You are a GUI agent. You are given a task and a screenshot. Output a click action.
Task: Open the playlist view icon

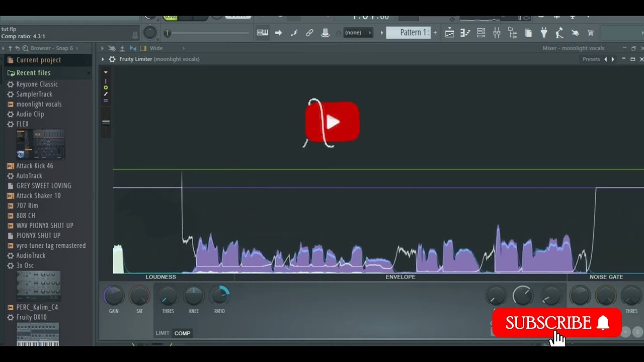[x=449, y=33]
